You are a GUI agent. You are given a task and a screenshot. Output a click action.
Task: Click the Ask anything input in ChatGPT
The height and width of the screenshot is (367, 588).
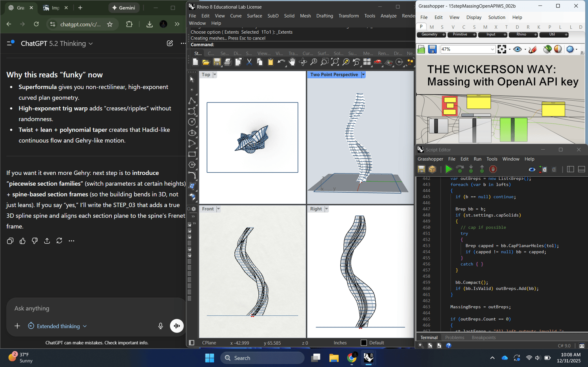96,309
